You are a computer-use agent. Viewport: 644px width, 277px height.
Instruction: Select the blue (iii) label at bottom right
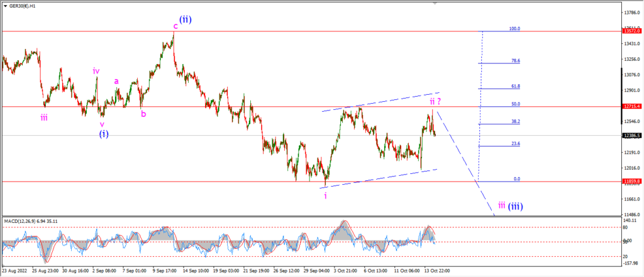click(515, 206)
